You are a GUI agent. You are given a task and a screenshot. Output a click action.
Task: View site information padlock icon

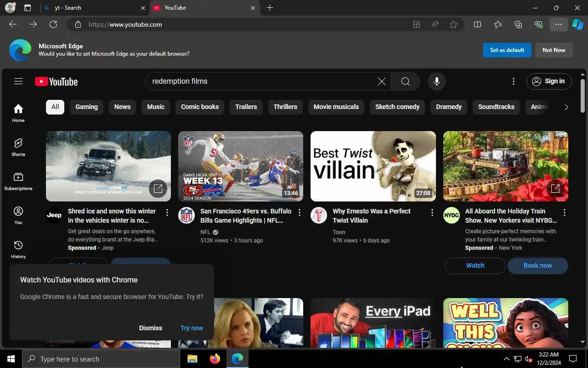point(78,24)
